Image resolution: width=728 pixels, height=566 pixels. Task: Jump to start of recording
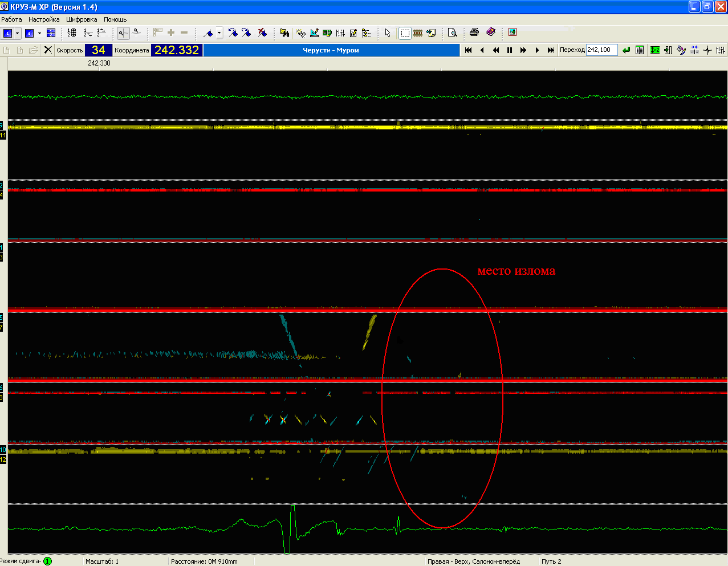click(469, 50)
